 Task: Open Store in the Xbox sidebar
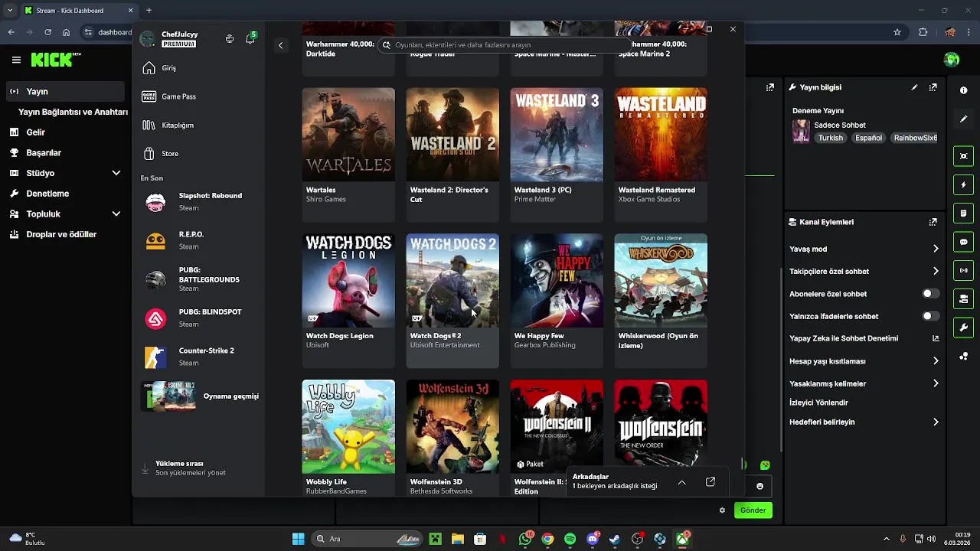click(199, 154)
